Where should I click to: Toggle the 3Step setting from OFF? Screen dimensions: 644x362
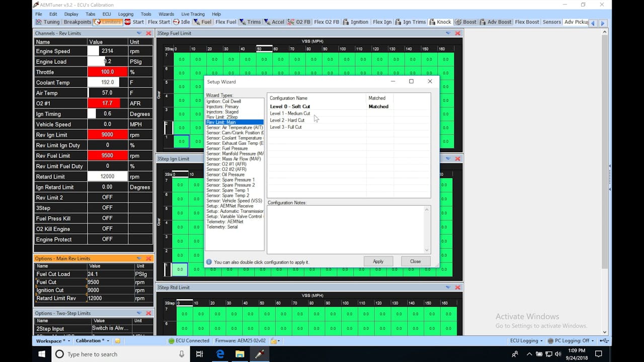coord(108,208)
